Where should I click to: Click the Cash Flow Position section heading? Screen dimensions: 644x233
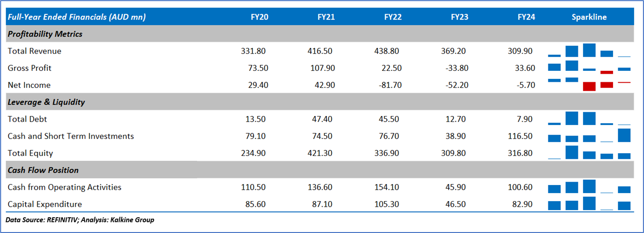click(x=43, y=170)
